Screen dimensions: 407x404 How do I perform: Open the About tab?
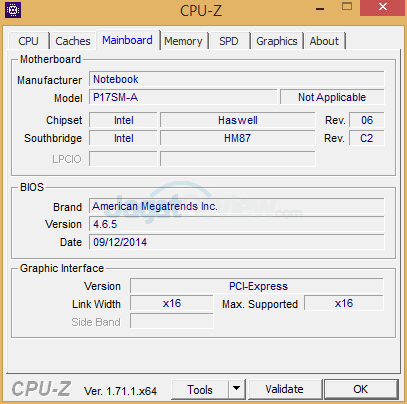pos(324,41)
